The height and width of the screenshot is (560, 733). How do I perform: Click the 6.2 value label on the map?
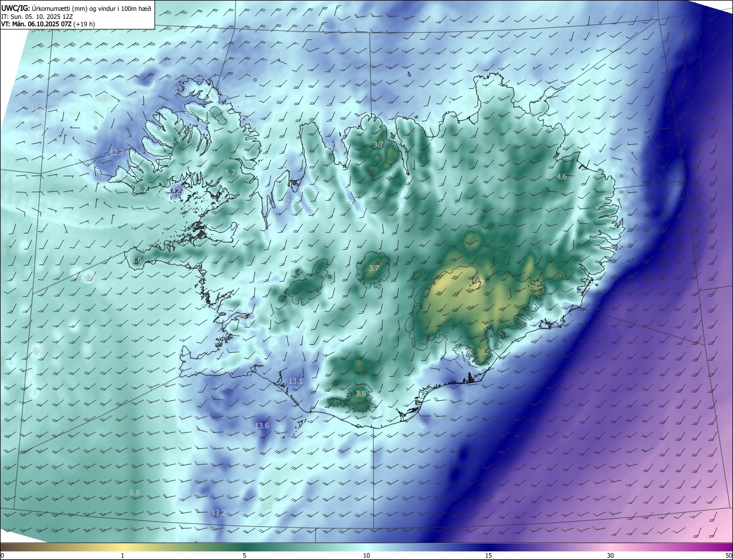click(142, 189)
